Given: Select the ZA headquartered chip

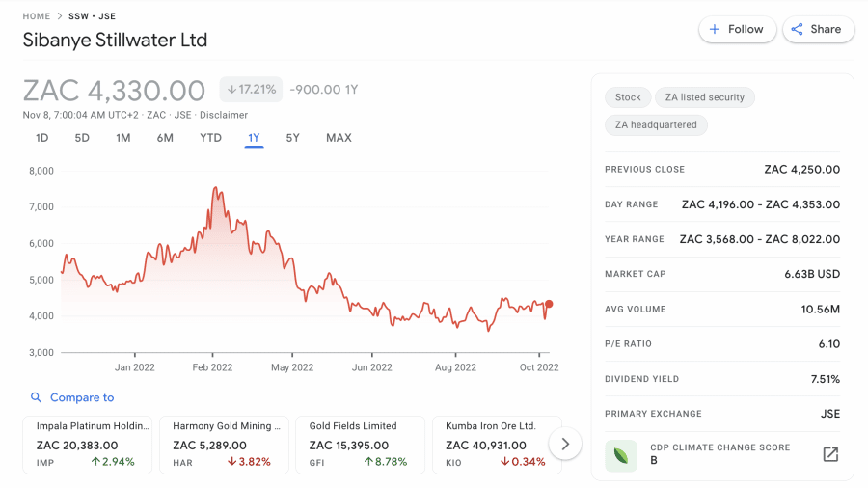Looking at the screenshot, I should 657,125.
